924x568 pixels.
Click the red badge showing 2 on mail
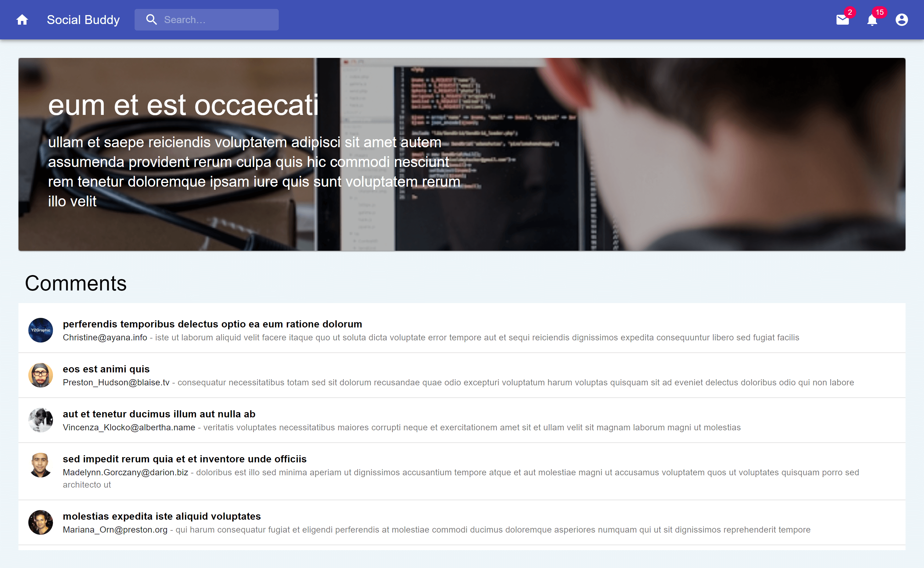tap(850, 12)
